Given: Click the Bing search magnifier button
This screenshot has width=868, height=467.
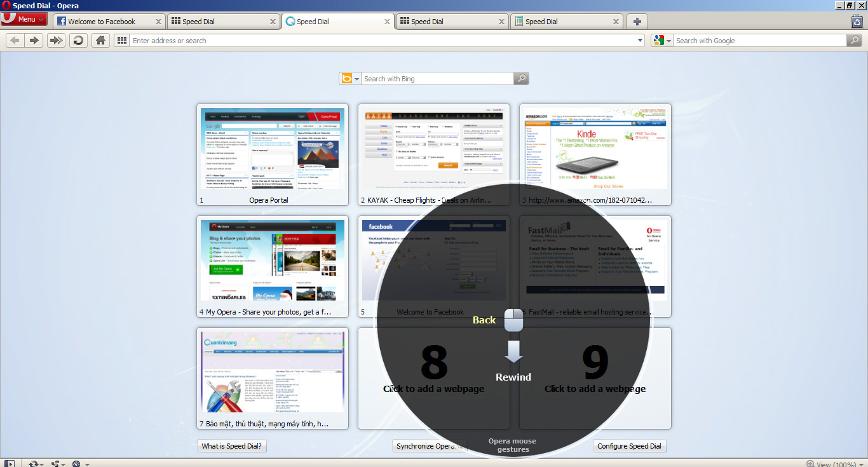Looking at the screenshot, I should (x=521, y=78).
